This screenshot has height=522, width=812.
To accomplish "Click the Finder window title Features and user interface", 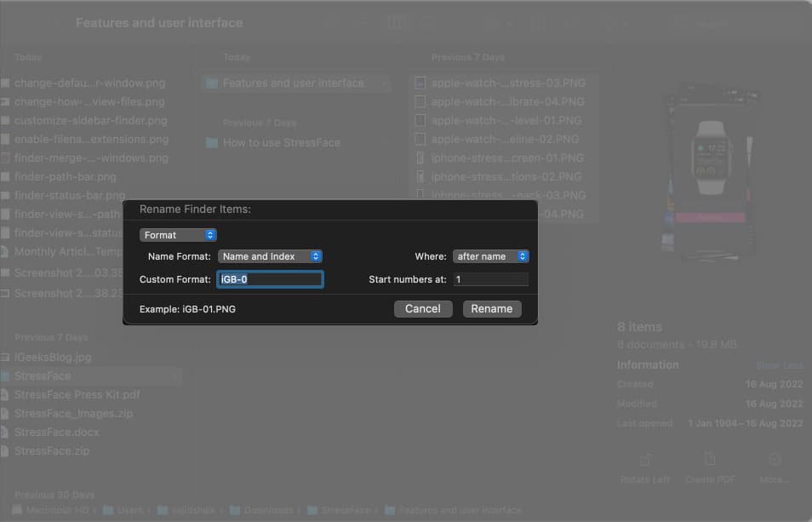I will 159,23.
